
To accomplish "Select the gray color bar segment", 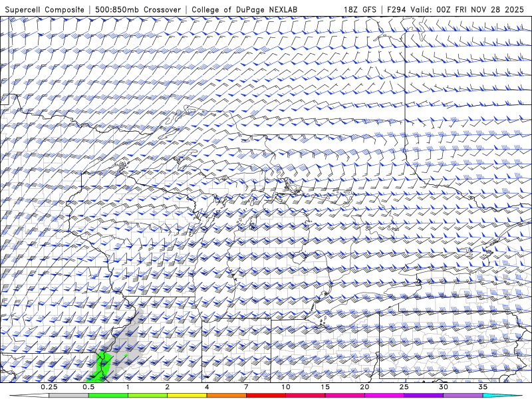I will (69, 396).
